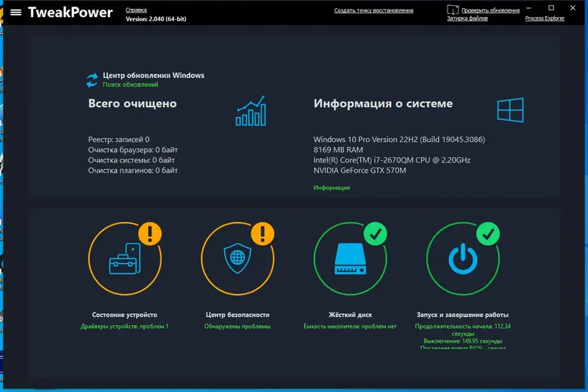Click Очистка плагинов: 0 байт line
The height and width of the screenshot is (392, 588).
pyautogui.click(x=133, y=171)
